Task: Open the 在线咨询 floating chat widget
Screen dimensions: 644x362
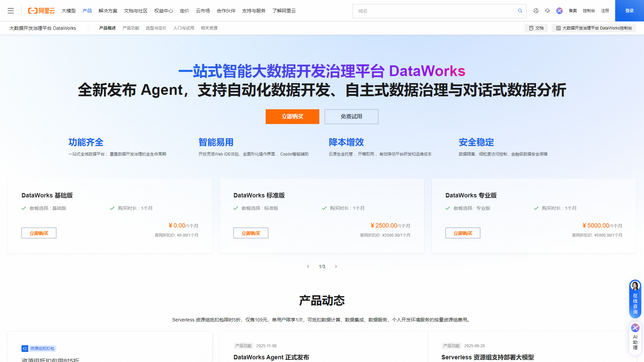Action: [635, 299]
